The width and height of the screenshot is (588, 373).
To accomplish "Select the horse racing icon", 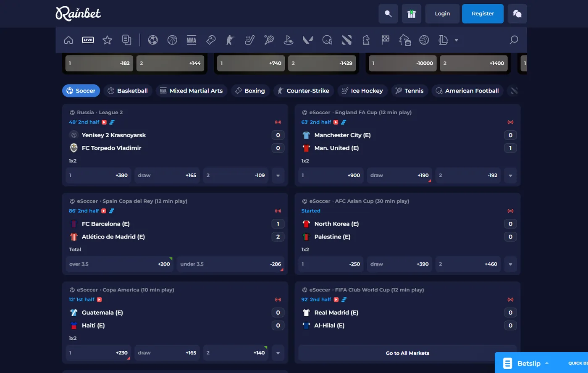I will click(x=404, y=40).
